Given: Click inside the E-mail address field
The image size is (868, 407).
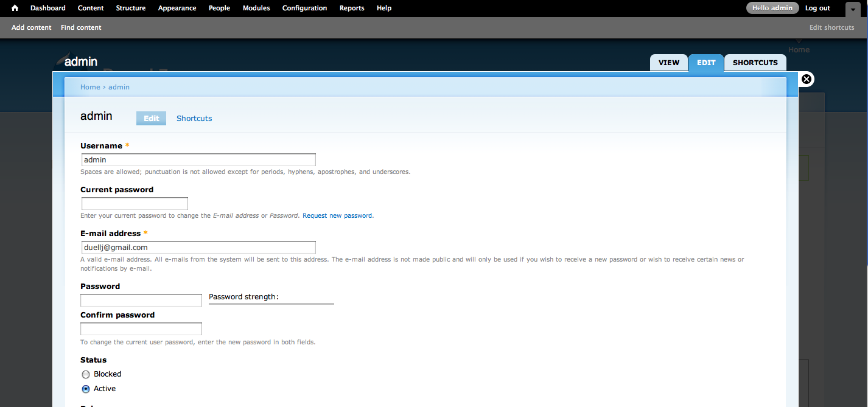Looking at the screenshot, I should point(198,247).
